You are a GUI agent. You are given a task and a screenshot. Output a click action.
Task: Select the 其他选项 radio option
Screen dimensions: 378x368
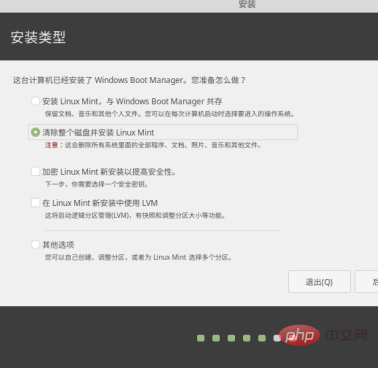(36, 244)
